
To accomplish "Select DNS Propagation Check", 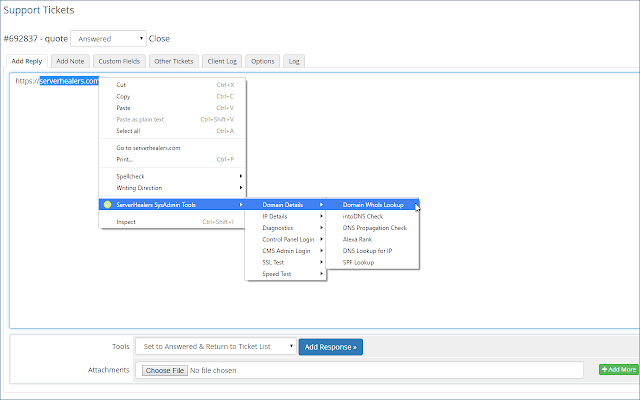I will (x=373, y=228).
